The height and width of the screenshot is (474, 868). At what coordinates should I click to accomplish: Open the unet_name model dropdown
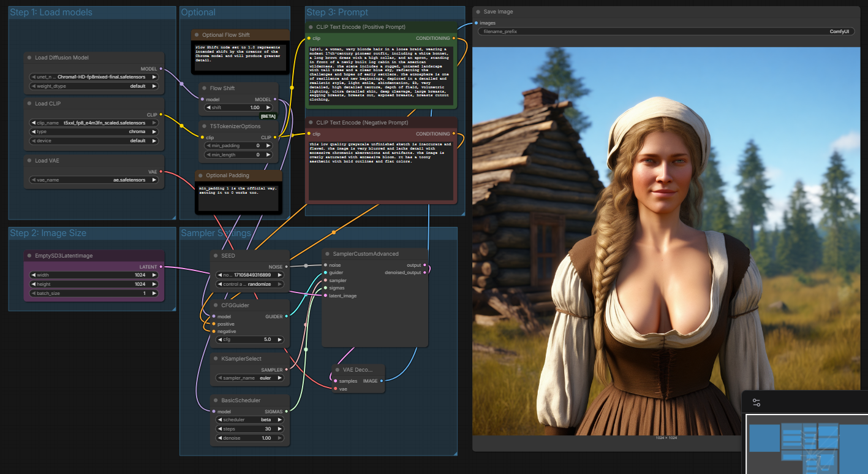click(94, 77)
